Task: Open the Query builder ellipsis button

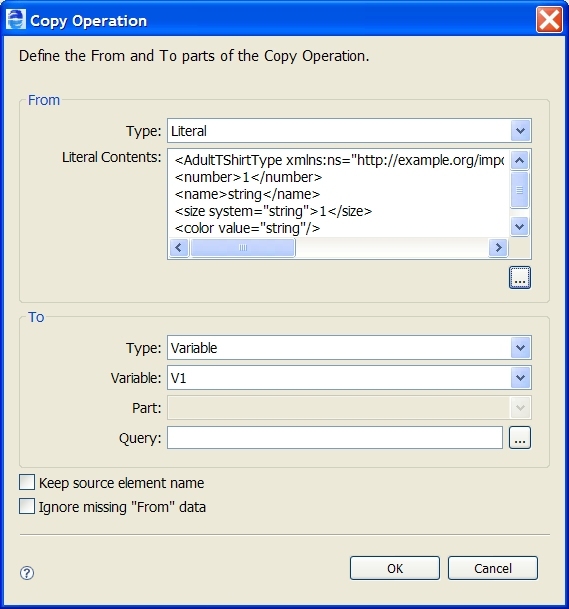Action: coord(520,438)
